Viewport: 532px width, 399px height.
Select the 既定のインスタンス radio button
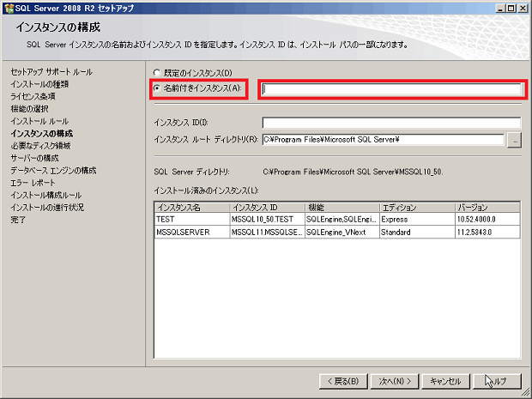pyautogui.click(x=157, y=73)
